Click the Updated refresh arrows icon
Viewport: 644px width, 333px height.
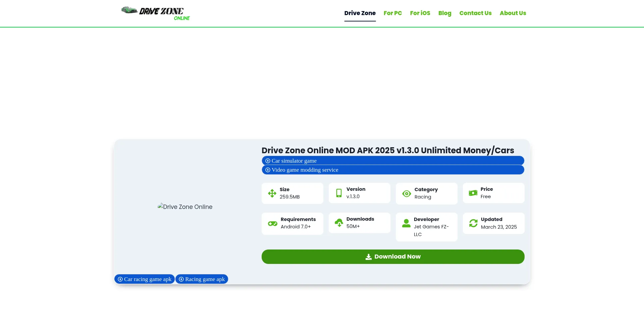473,223
